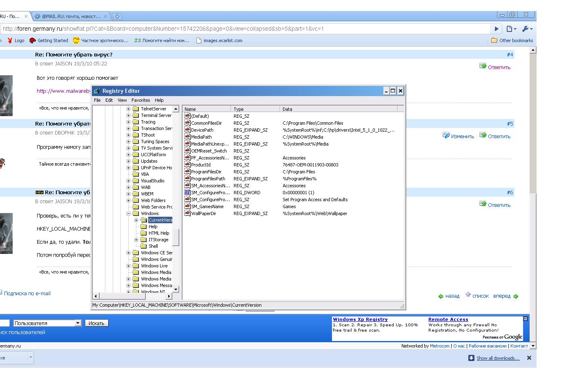Click the string icon of WallPaperDir
Screen dimensions: 588x368
(187, 213)
